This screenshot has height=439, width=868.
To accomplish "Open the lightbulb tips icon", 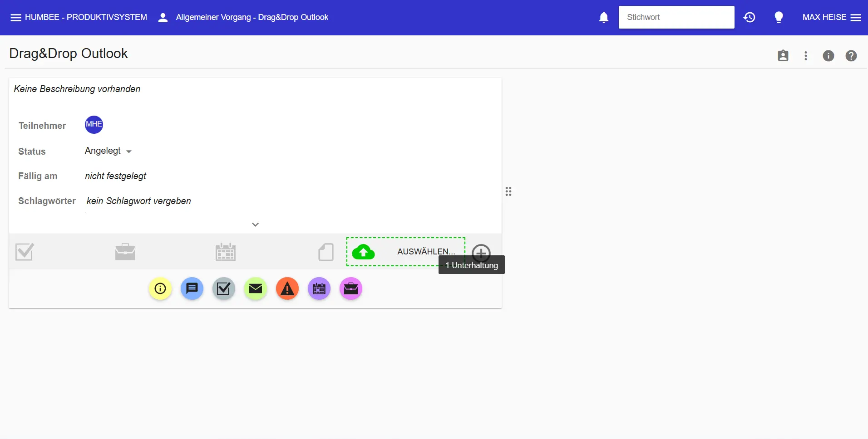I will 779,17.
